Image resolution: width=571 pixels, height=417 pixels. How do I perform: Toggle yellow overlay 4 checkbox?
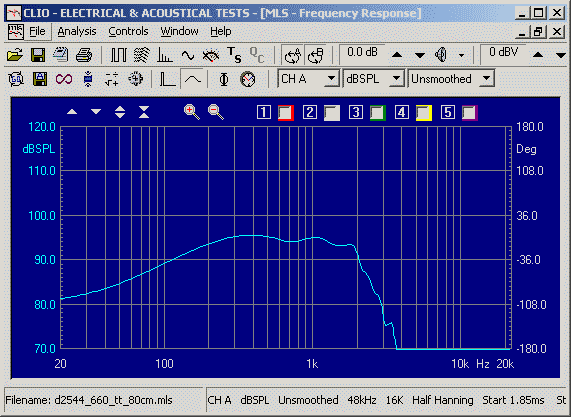click(x=424, y=113)
